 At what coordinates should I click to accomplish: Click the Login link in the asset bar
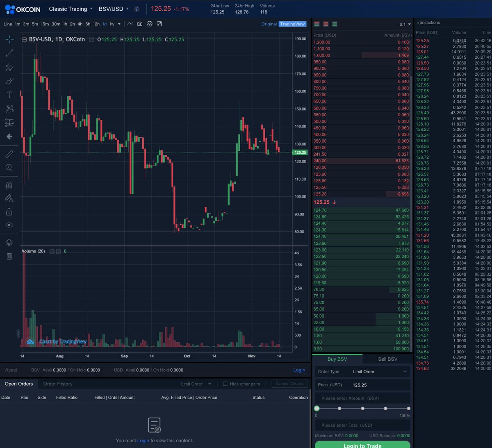[299, 370]
